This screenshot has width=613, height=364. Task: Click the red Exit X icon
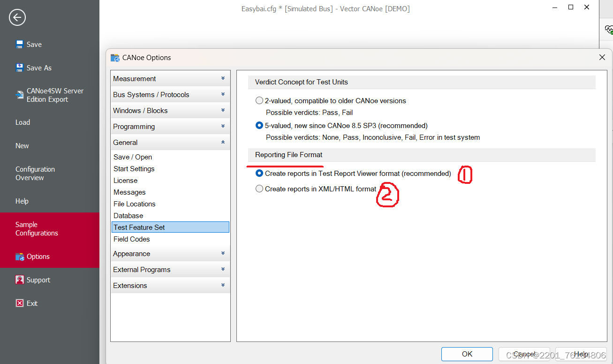[x=20, y=303]
